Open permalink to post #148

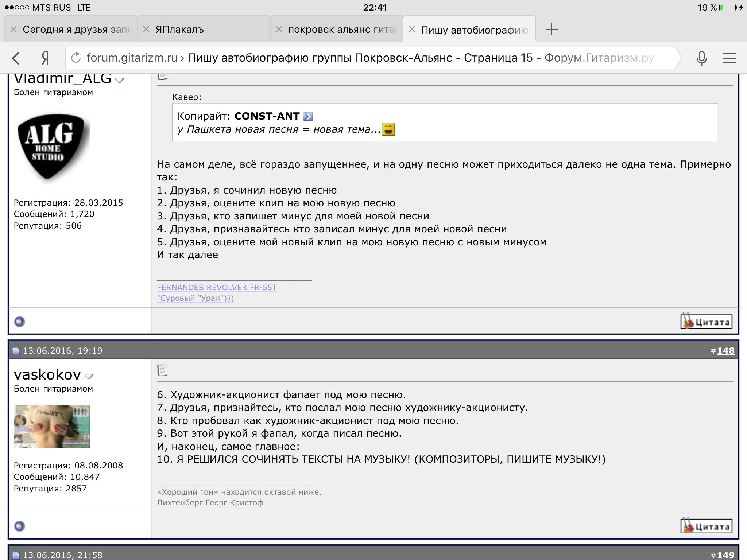click(x=725, y=351)
